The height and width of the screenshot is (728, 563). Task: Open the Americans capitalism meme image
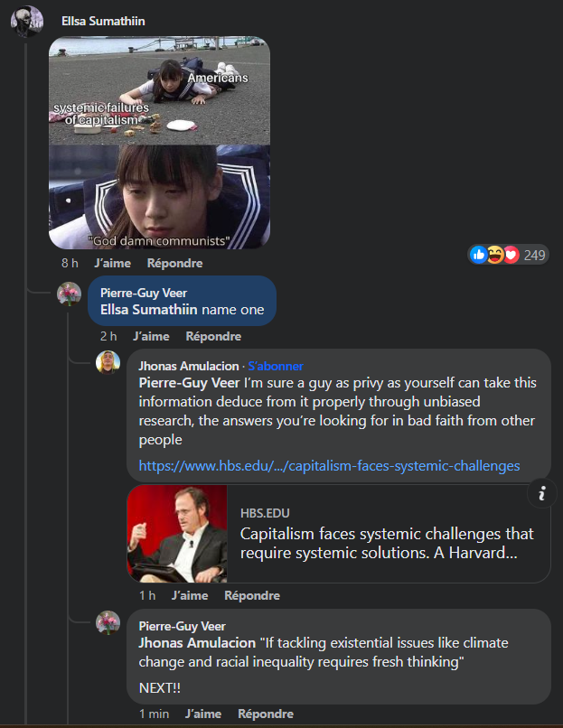[x=159, y=143]
